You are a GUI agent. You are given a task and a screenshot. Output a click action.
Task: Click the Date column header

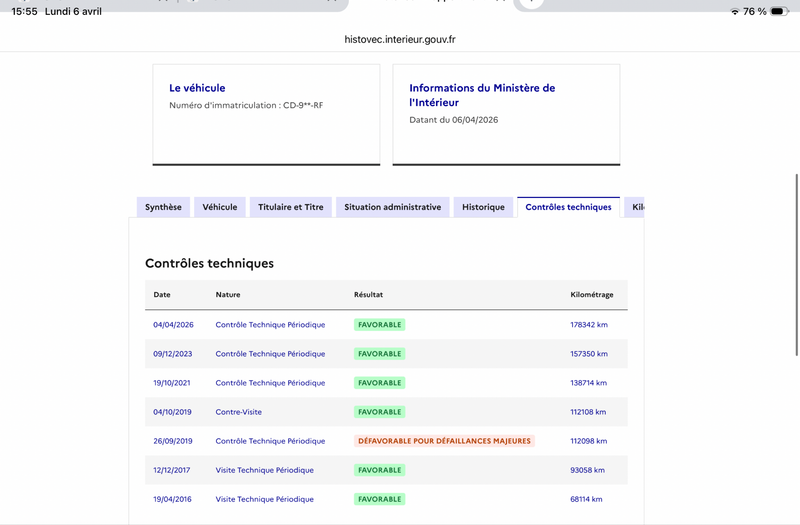(x=162, y=295)
